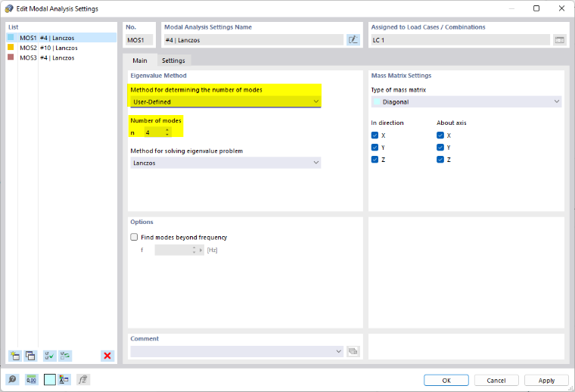Click the select all check icon
575x392 pixels.
49,356
